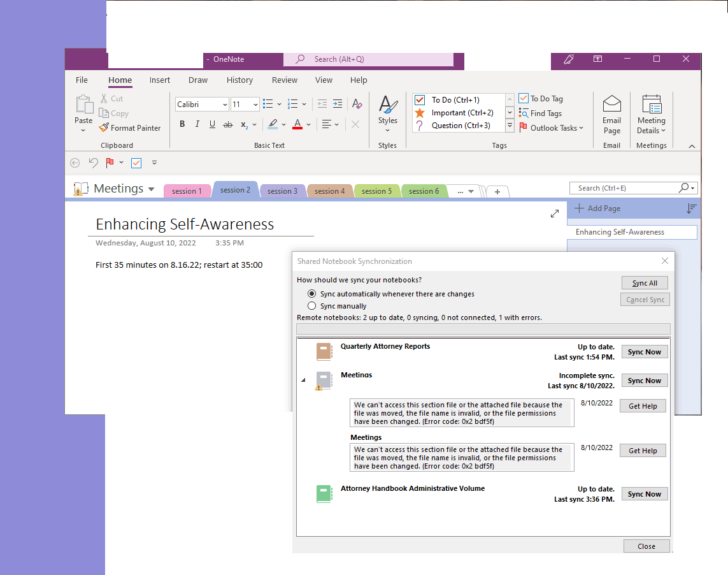The image size is (728, 575).
Task: Toggle the To Do checkbox in quick access toolbar
Action: pos(136,163)
